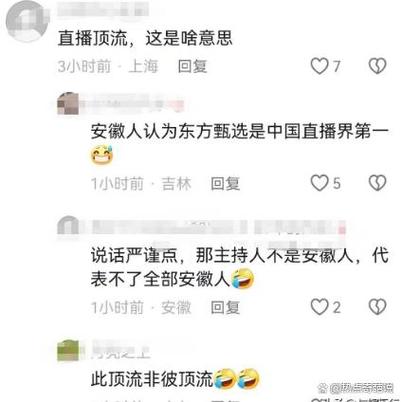
Task: Reply to the 安徽 comment via 回复
Action: [225, 307]
